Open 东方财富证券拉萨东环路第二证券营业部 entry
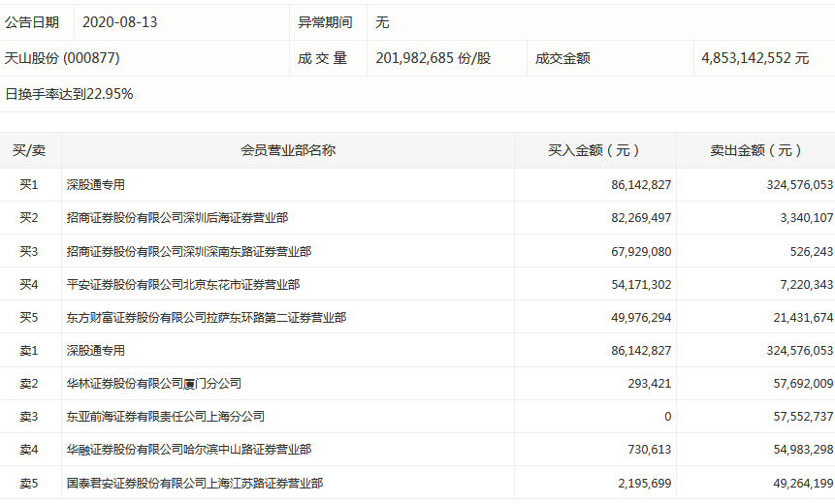This screenshot has height=504, width=835. [x=206, y=317]
